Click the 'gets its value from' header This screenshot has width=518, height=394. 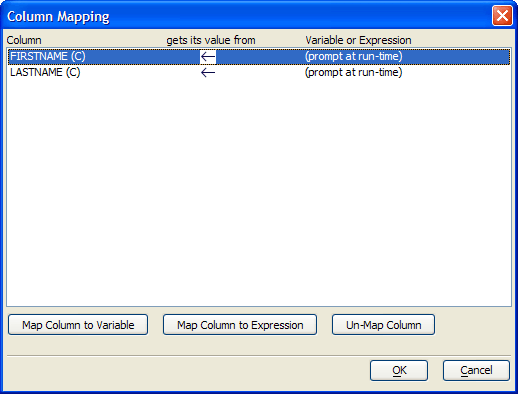(211, 40)
